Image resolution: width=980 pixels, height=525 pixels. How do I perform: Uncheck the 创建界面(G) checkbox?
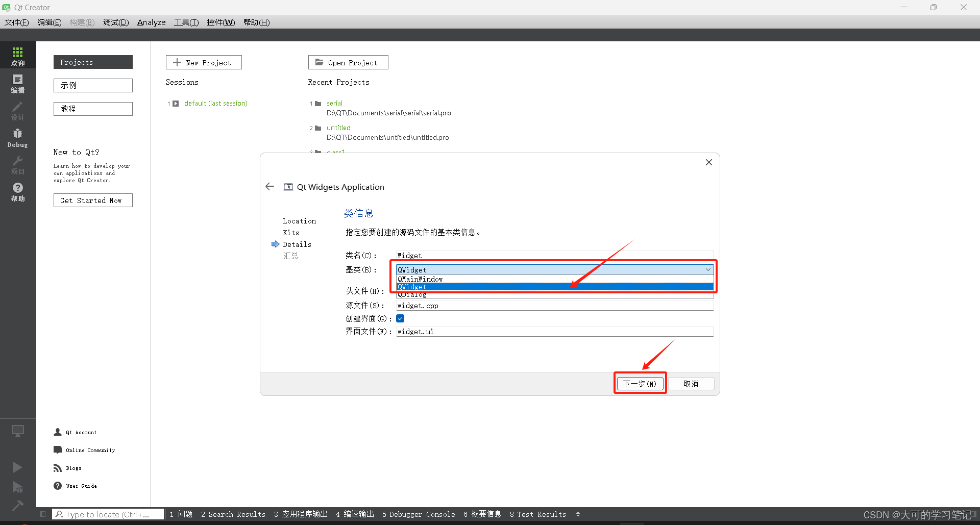click(400, 318)
